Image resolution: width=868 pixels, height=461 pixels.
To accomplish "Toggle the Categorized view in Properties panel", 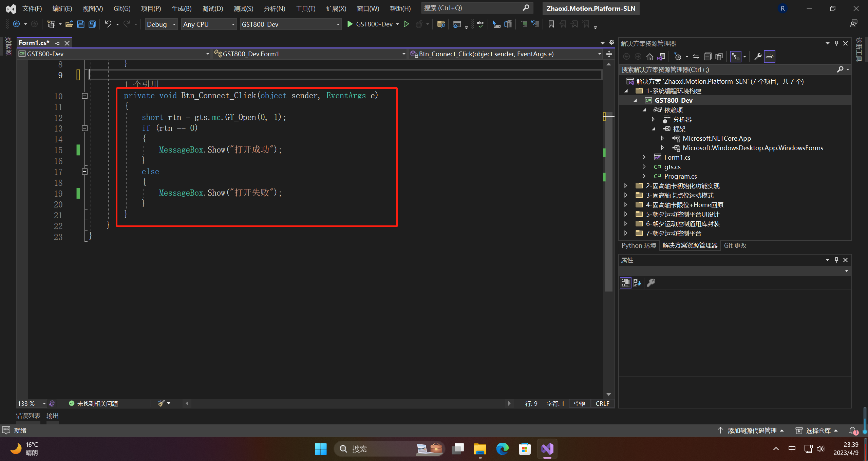I will (625, 283).
